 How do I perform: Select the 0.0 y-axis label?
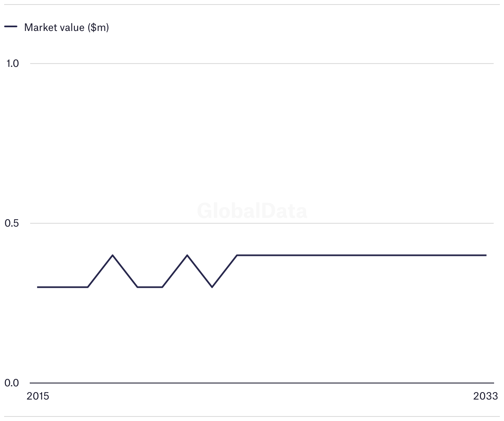pos(12,383)
